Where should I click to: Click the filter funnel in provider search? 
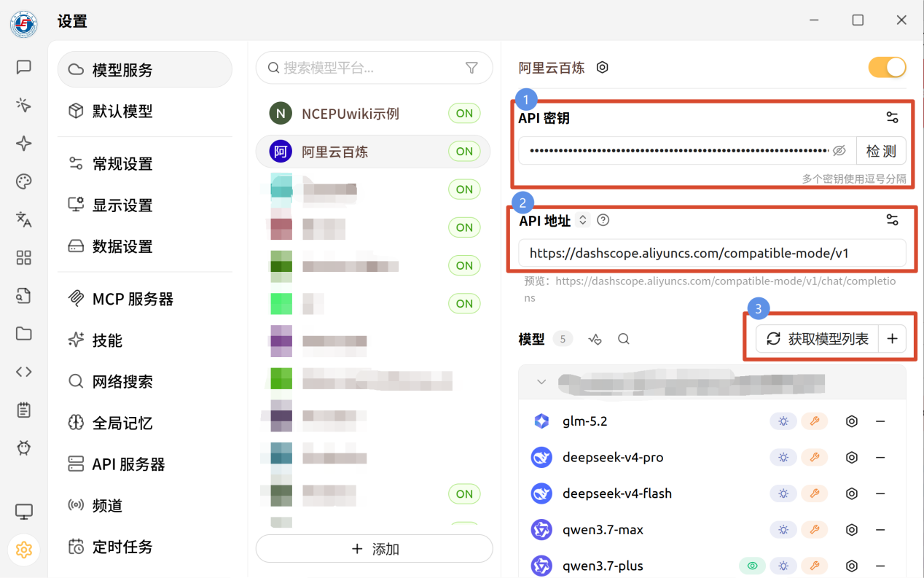[x=471, y=68]
